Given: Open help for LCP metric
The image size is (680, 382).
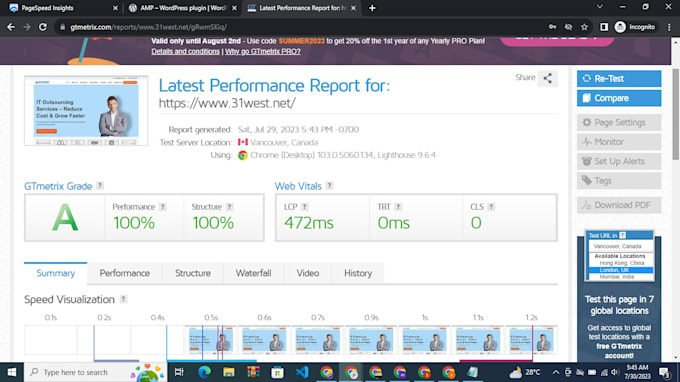Looking at the screenshot, I should [x=305, y=207].
